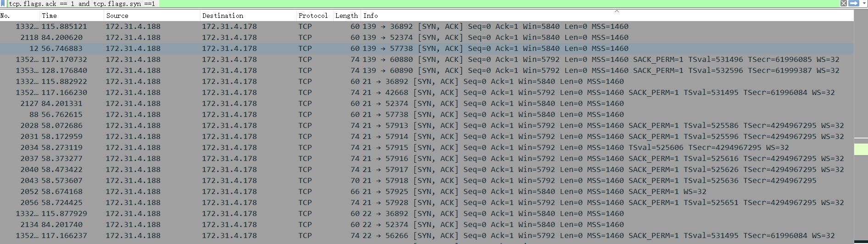The image size is (868, 244).
Task: Select packet 88 at time 56.762615
Action: click(x=427, y=115)
